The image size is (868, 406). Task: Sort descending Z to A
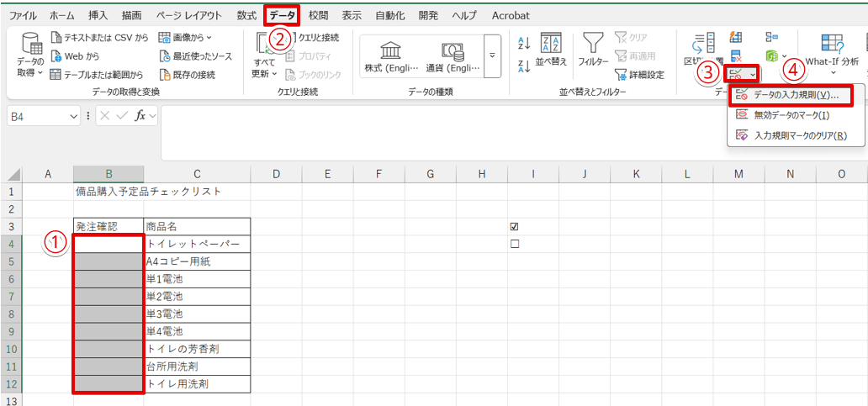click(x=524, y=66)
